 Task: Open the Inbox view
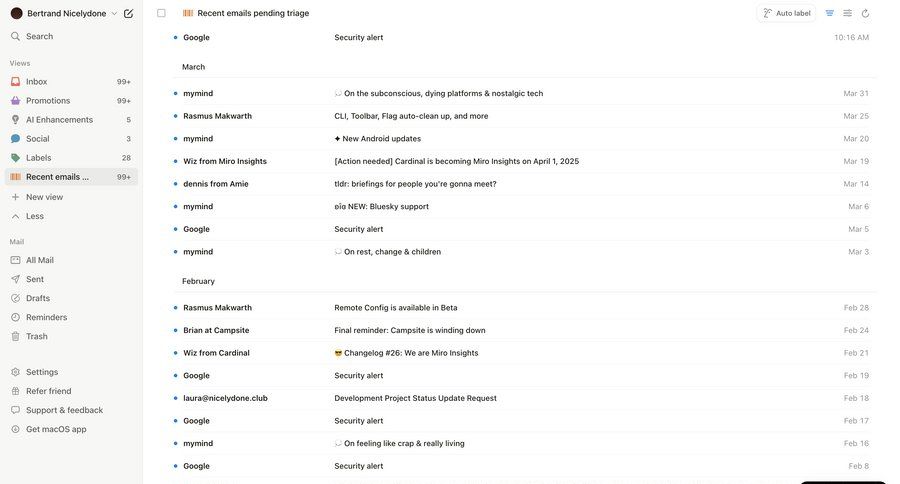click(x=37, y=82)
